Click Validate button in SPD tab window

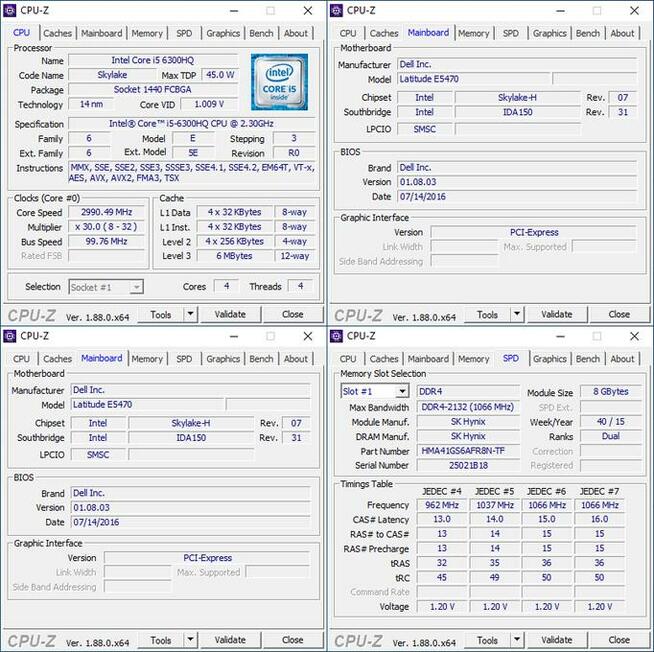557,639
